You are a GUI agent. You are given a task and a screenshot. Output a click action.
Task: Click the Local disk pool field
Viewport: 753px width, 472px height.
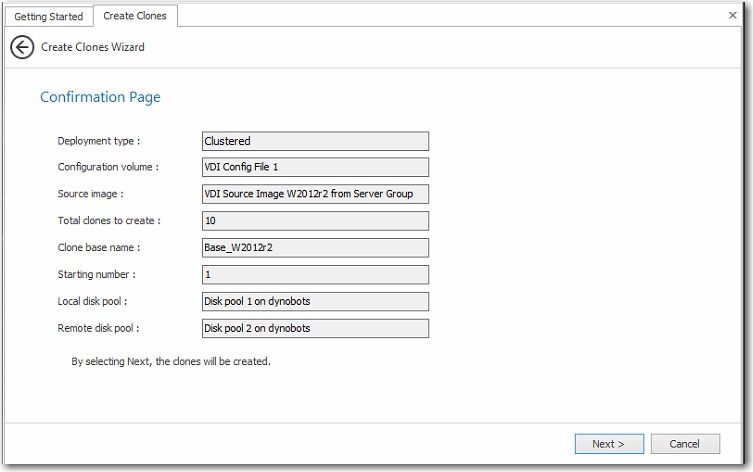(x=315, y=301)
